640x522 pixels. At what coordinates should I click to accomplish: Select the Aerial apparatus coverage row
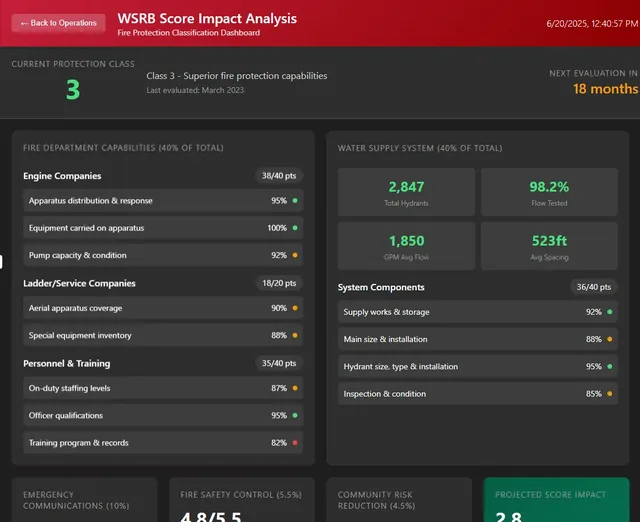(163, 308)
